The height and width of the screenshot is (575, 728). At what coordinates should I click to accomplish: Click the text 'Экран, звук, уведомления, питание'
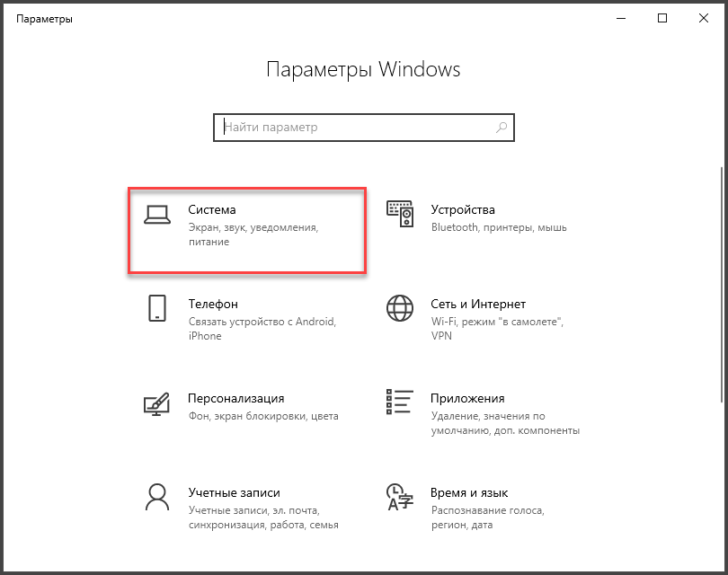[x=253, y=234]
